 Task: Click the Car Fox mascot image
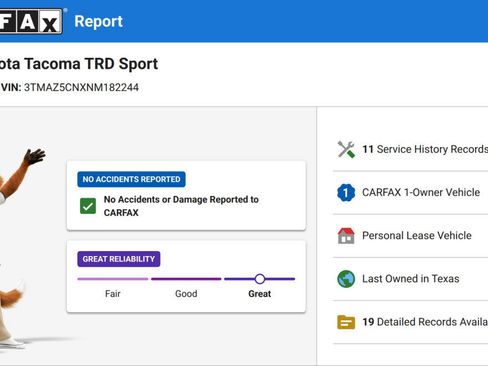coord(21,248)
